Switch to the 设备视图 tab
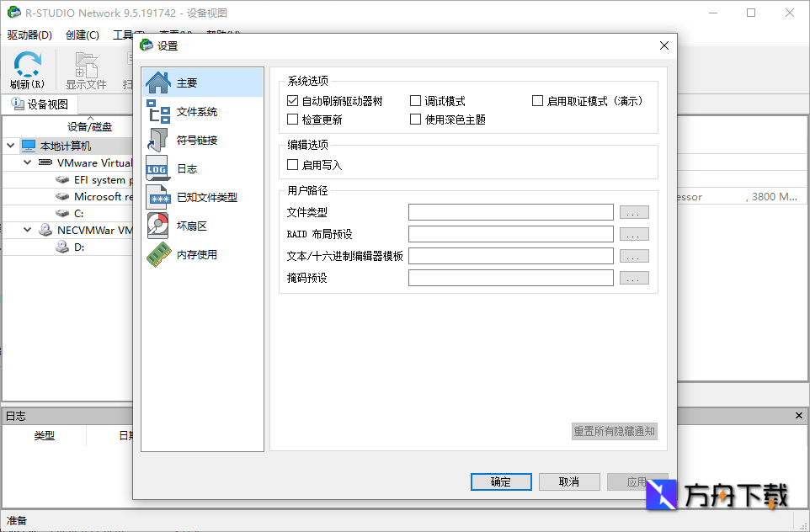 [43, 104]
